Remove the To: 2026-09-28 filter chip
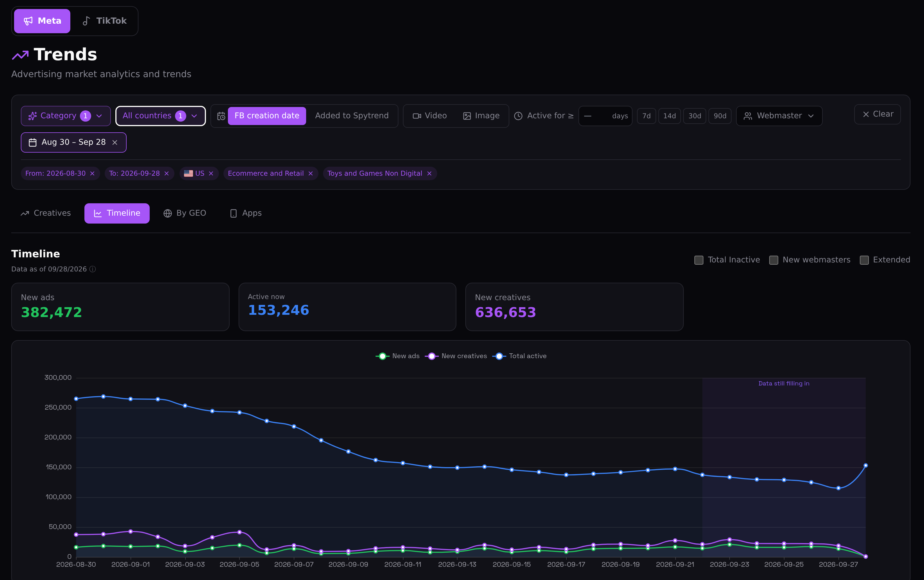The width and height of the screenshot is (924, 580). [167, 173]
